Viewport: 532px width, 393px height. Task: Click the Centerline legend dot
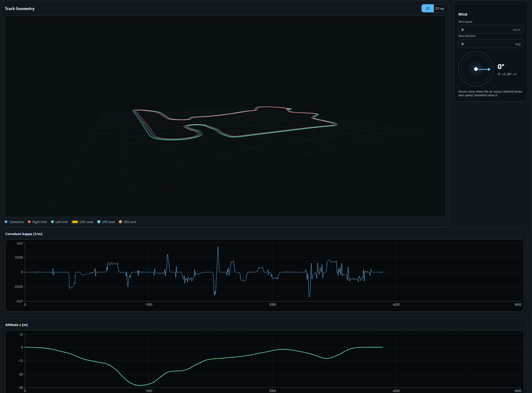(6, 222)
